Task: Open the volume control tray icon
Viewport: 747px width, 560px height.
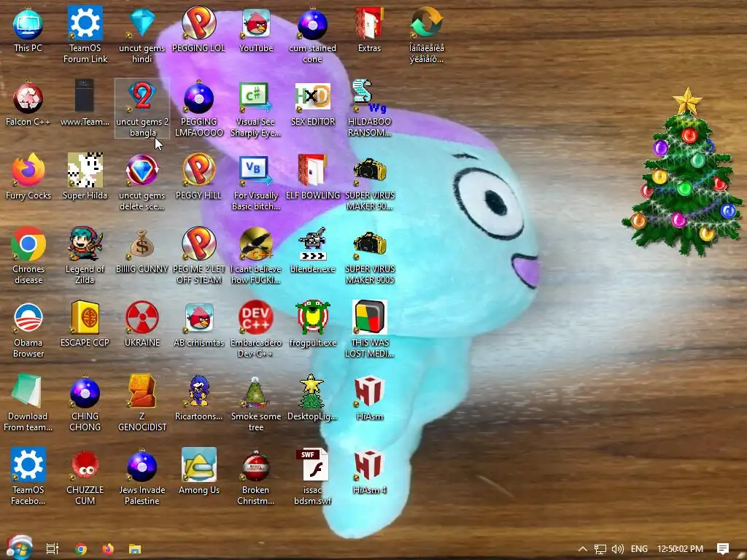Action: [617, 549]
